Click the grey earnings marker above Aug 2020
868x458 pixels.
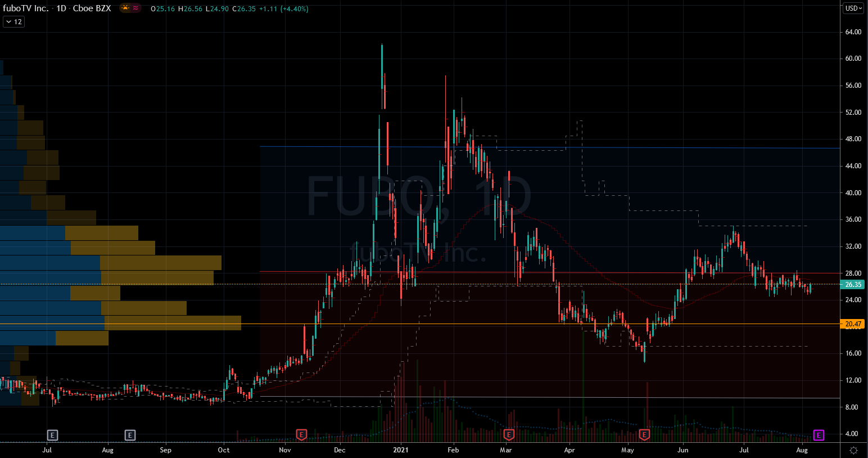(130, 435)
